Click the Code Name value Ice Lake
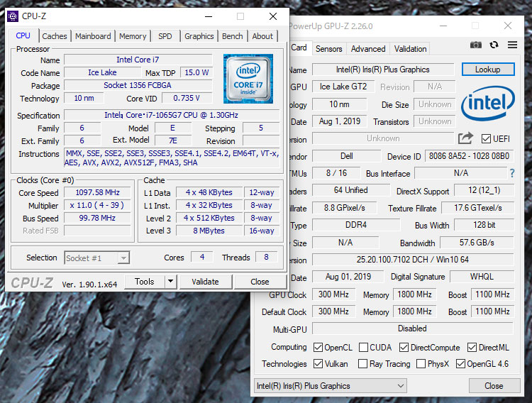Viewport: 532px width, 403px height. pos(102,72)
